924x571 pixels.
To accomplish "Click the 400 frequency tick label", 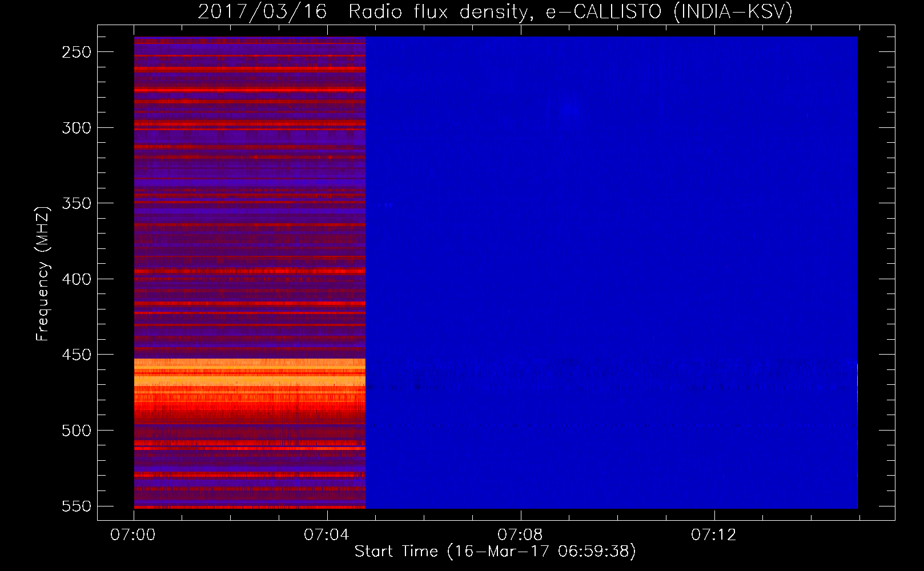I will [x=77, y=279].
